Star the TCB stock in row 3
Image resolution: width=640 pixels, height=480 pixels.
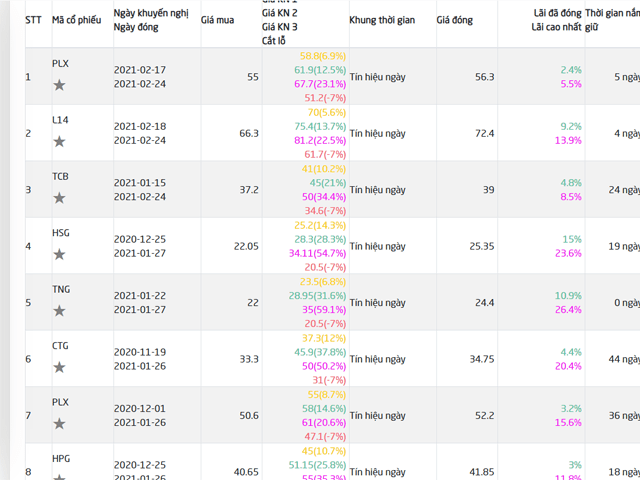[x=59, y=198]
